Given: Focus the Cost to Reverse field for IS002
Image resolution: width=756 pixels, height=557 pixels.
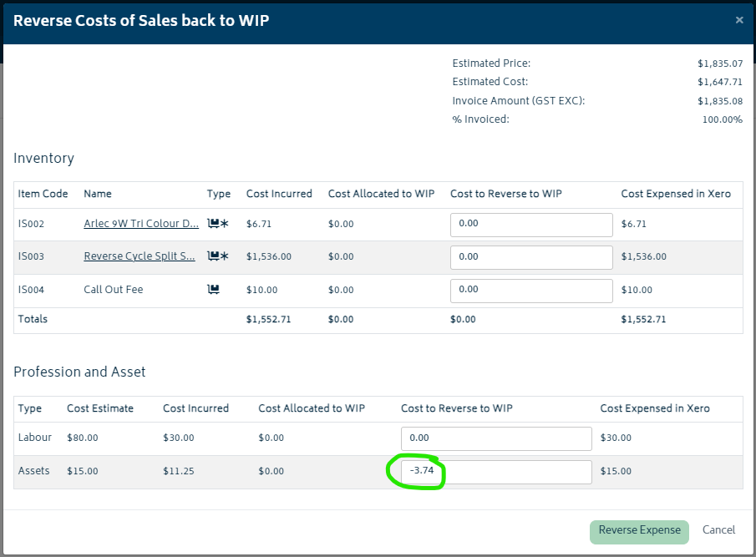Looking at the screenshot, I should 531,225.
